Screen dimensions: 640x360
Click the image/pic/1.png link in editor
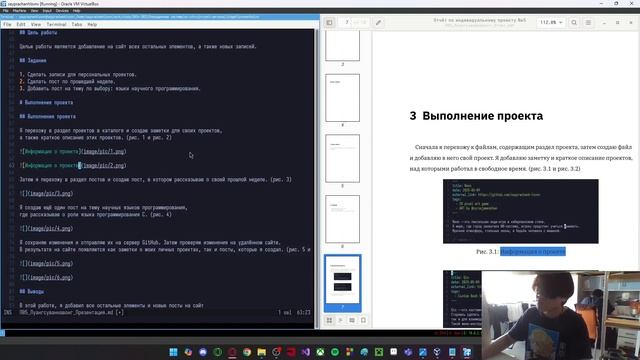pyautogui.click(x=104, y=151)
